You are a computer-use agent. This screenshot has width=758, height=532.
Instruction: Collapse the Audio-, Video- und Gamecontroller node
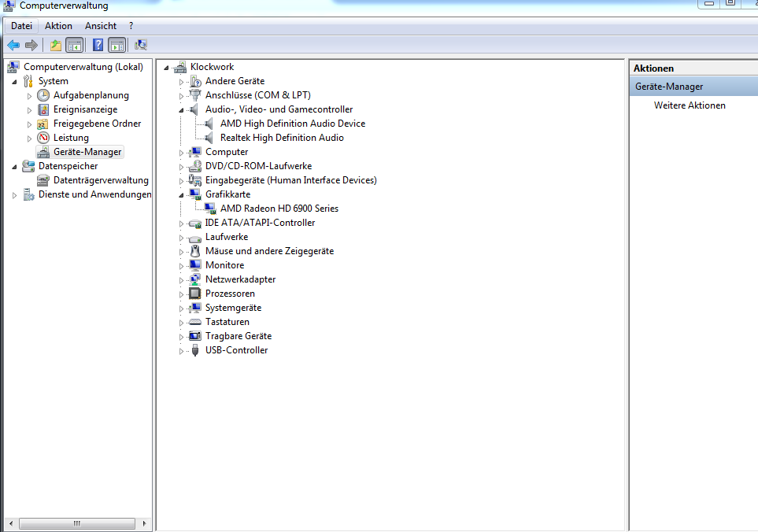pos(182,110)
